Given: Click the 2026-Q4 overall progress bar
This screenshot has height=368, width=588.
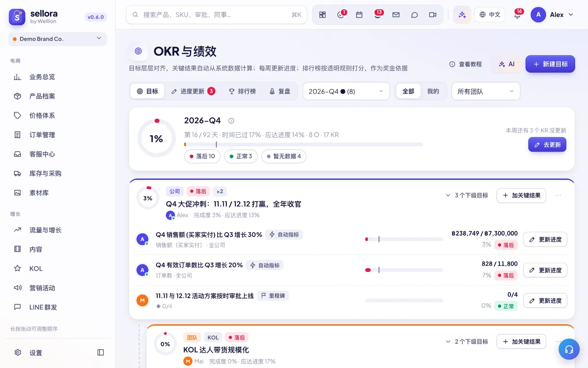Looking at the screenshot, I should coord(304,145).
